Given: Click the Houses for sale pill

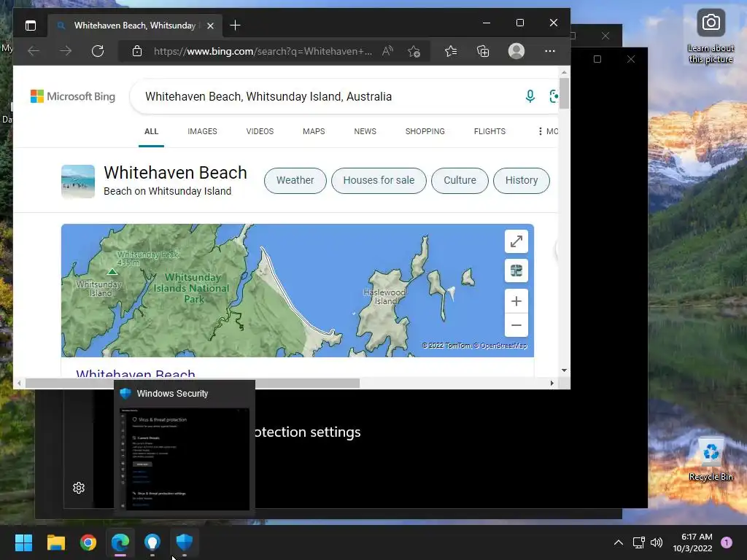Looking at the screenshot, I should point(379,181).
